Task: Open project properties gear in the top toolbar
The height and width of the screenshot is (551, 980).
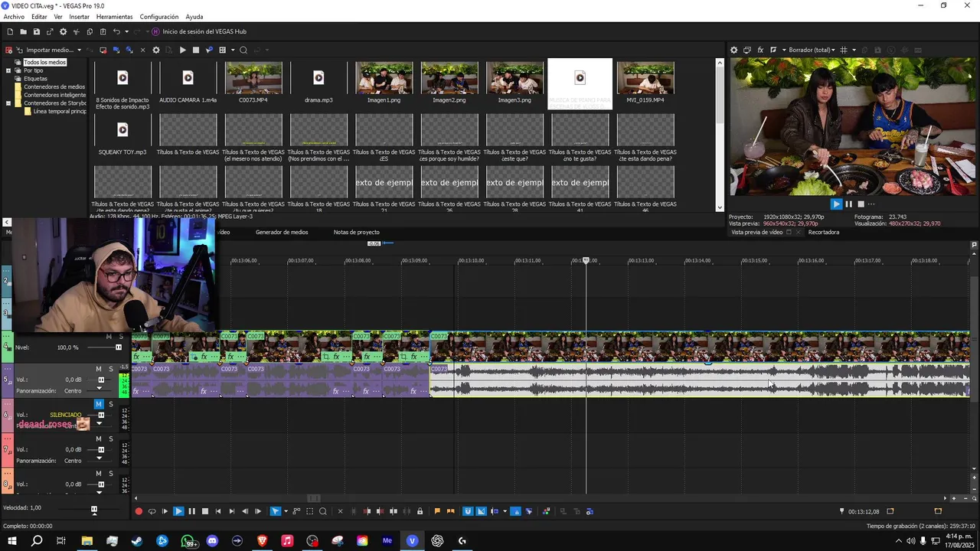Action: click(64, 31)
